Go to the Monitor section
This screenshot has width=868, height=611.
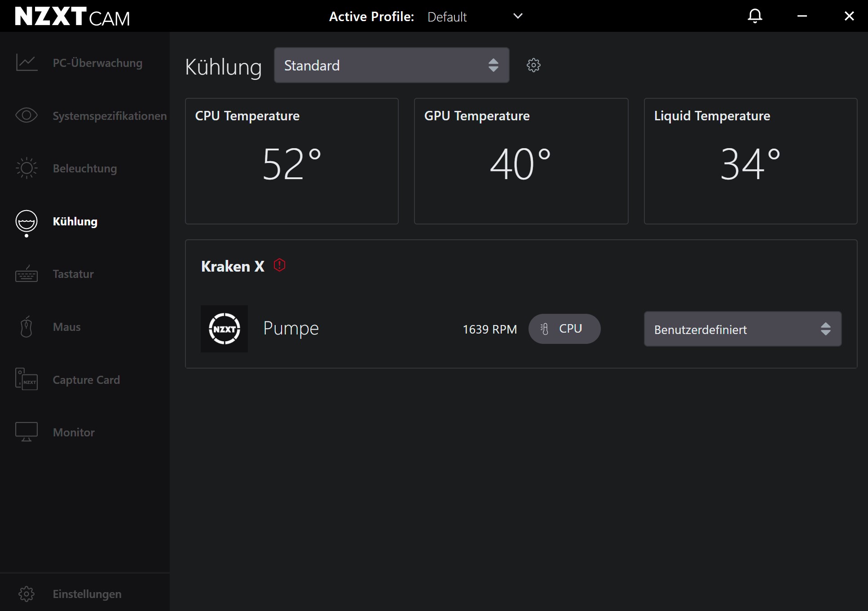coord(74,432)
